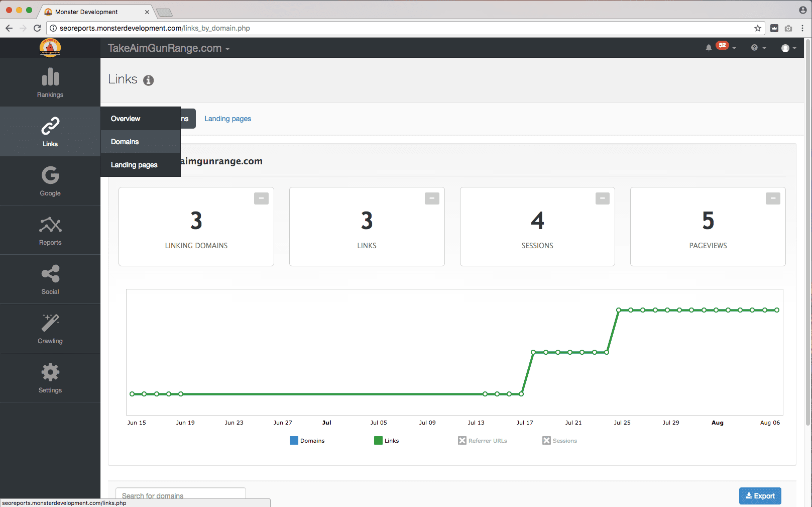Click the page vertical scrollbar
Viewport: 812px width, 507px height.
[x=808, y=231]
